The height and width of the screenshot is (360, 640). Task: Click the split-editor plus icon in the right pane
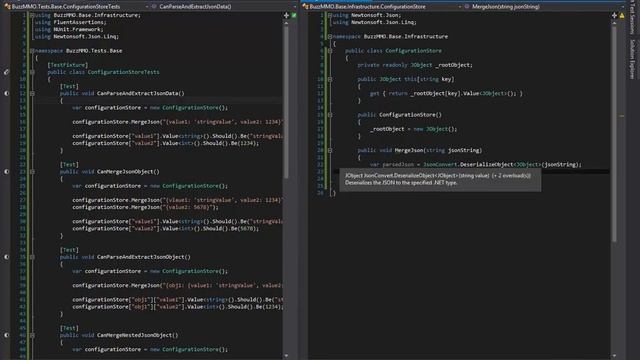tap(614, 15)
